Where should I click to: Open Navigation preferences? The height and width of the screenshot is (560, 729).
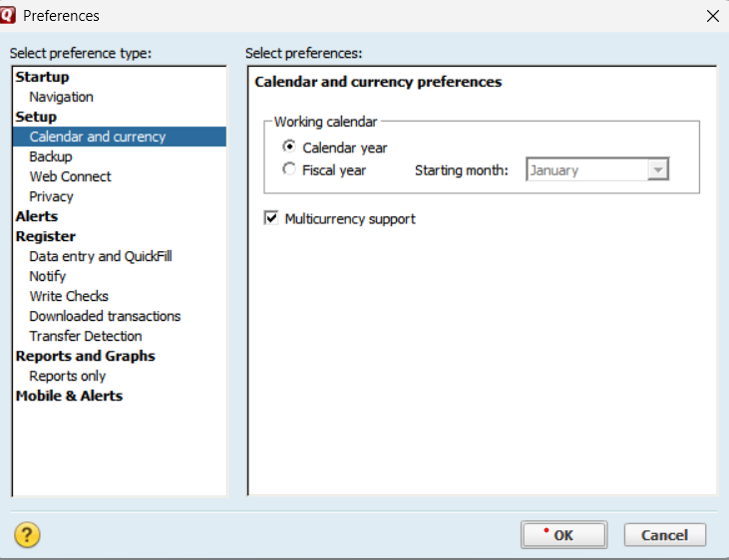pos(62,97)
